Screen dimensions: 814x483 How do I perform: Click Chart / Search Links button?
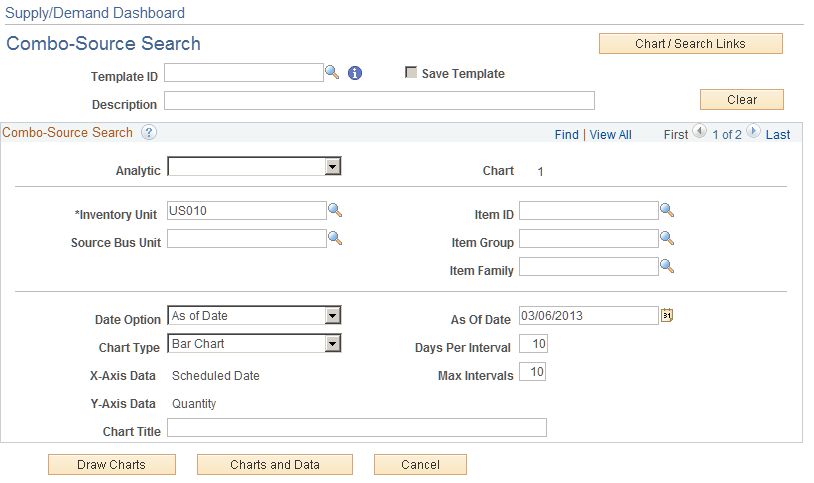690,44
